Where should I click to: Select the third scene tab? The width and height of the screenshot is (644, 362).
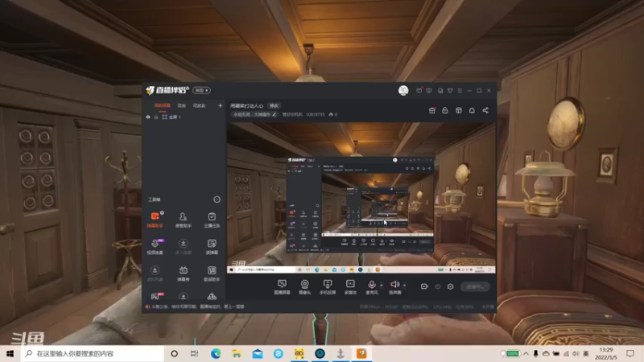[x=199, y=105]
